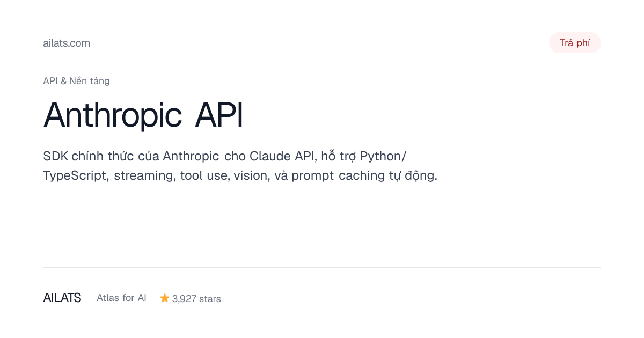The height and width of the screenshot is (338, 644).
Task: Select the Atlas for AI tagline
Action: pos(121,298)
